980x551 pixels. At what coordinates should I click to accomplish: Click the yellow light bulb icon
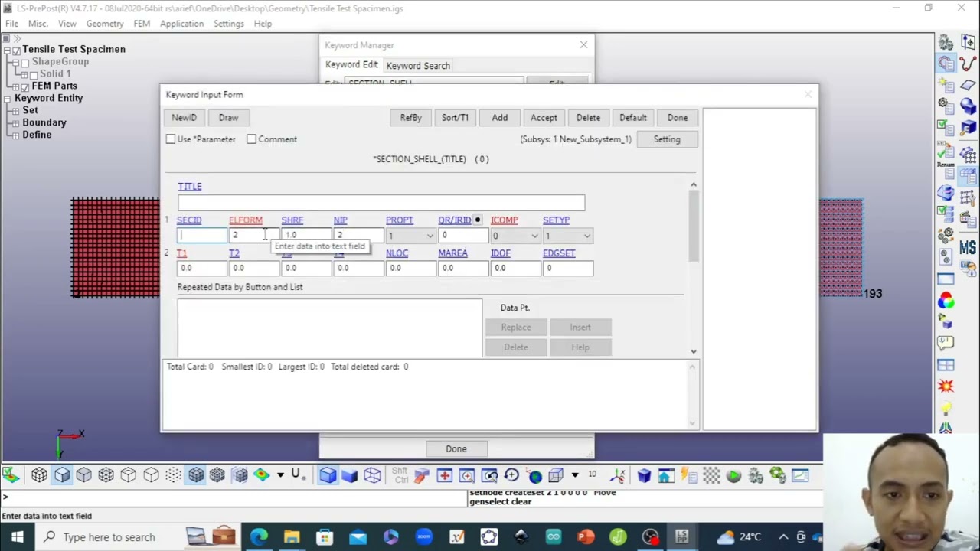pos(946,409)
